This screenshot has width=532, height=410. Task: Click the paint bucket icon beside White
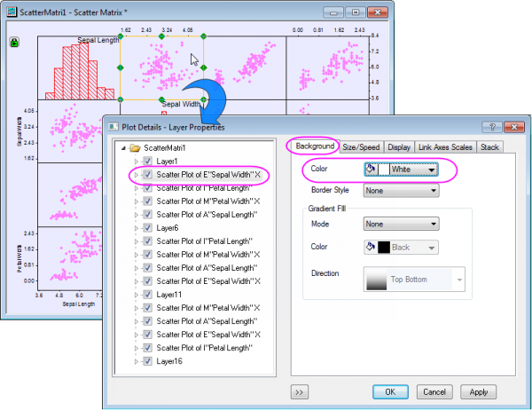click(371, 169)
